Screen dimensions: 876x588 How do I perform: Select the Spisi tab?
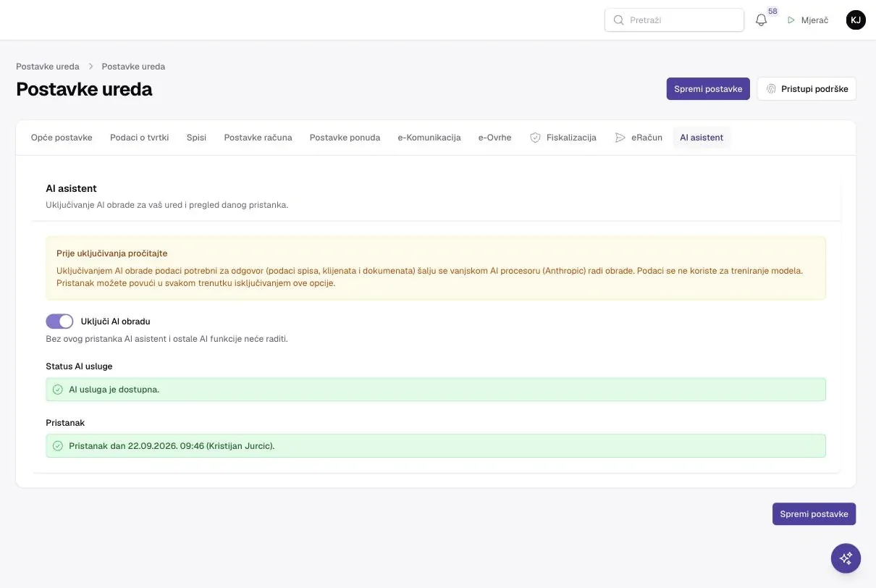pos(196,138)
